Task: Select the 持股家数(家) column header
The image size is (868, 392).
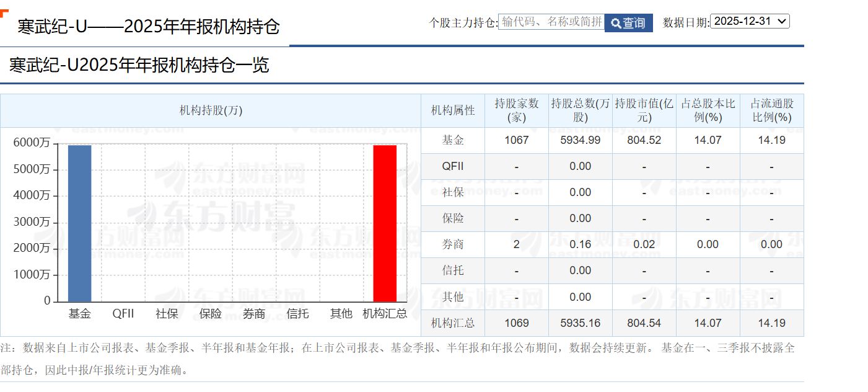Action: click(517, 110)
